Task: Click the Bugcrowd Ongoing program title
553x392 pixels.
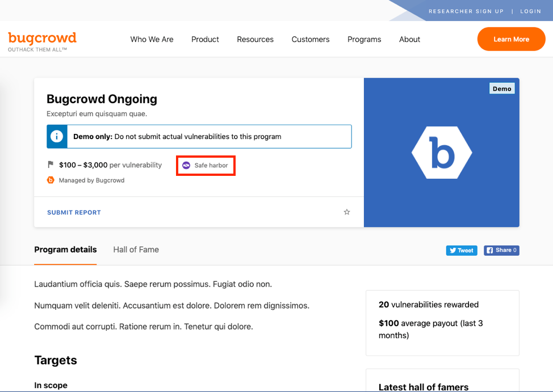Action: (x=102, y=99)
